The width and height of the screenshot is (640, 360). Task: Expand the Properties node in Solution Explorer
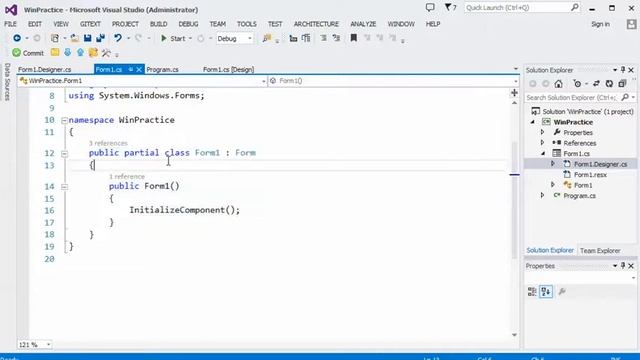(x=542, y=132)
